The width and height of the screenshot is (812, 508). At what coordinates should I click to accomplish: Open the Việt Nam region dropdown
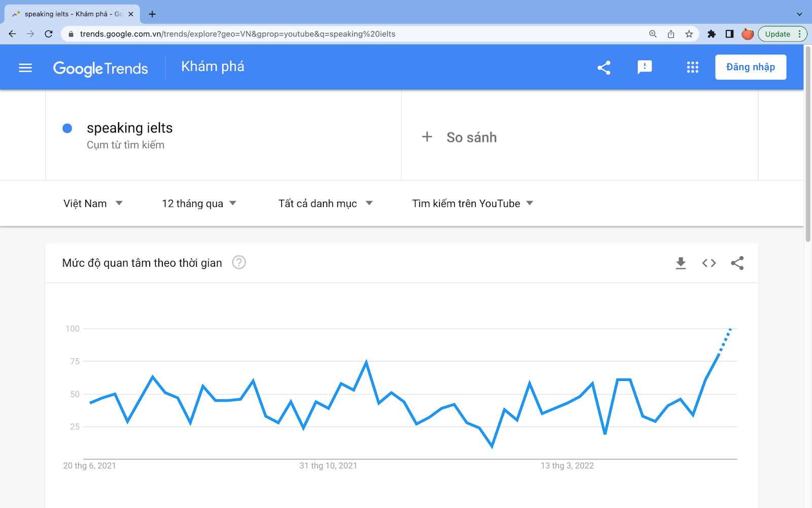pos(93,204)
